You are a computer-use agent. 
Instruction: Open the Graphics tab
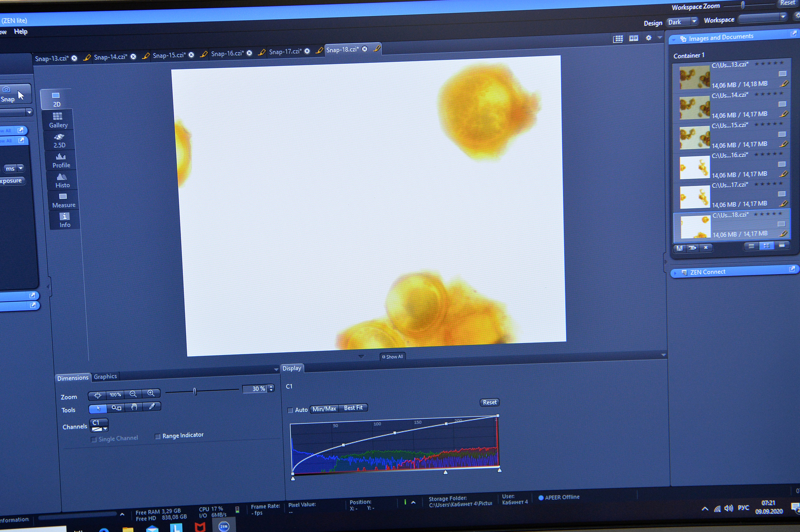pos(105,376)
